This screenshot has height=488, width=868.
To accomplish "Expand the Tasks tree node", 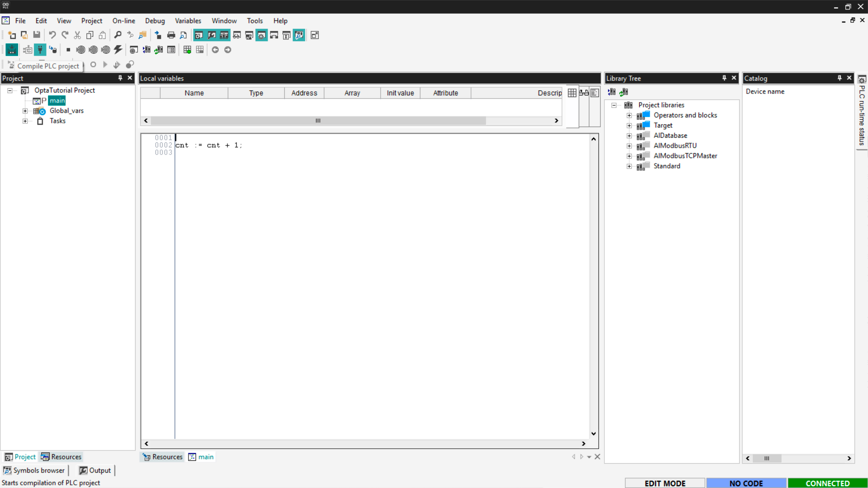I will 25,121.
